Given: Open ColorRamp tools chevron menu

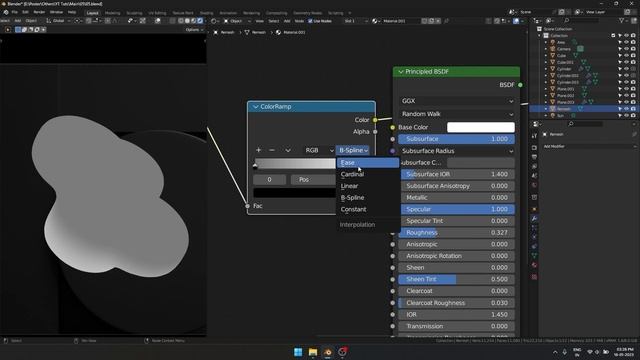Looking at the screenshot, I should point(288,150).
